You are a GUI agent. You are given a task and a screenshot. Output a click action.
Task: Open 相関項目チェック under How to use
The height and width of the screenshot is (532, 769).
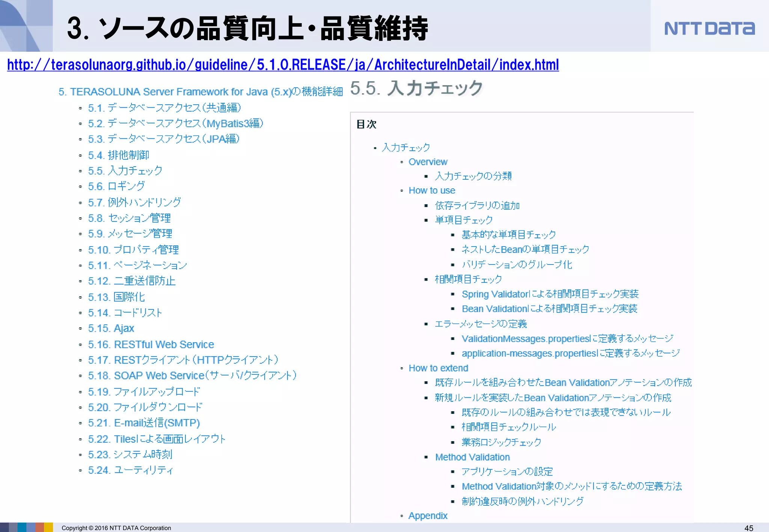(469, 279)
